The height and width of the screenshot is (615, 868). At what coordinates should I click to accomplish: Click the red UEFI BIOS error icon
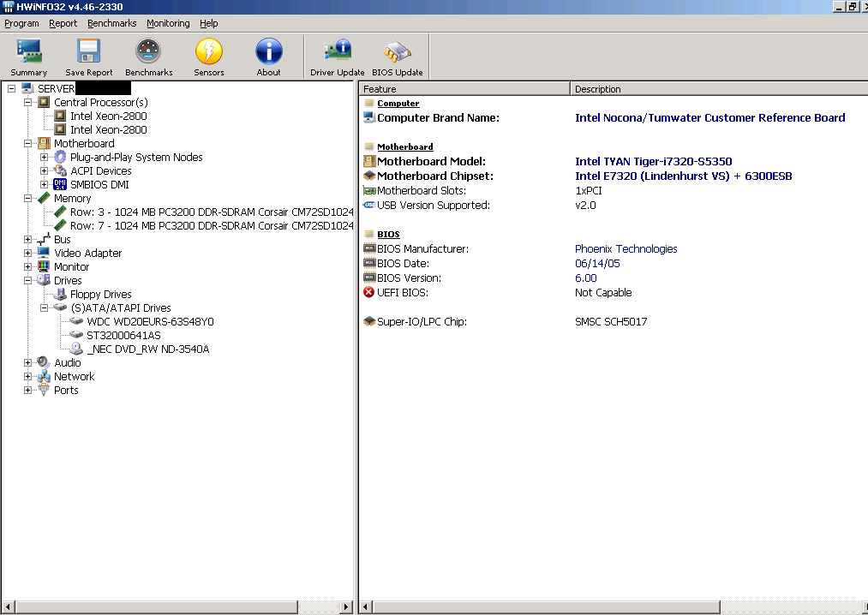point(368,292)
